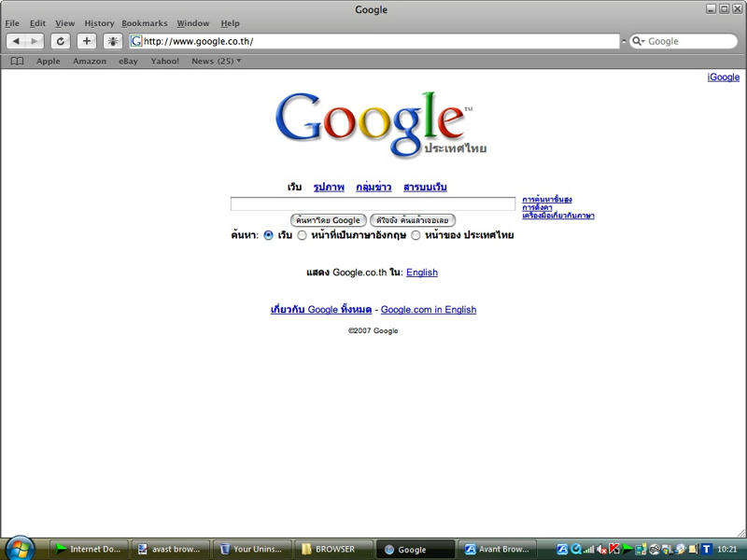Open the Amazon bookmark
This screenshot has width=747, height=560.
click(90, 62)
